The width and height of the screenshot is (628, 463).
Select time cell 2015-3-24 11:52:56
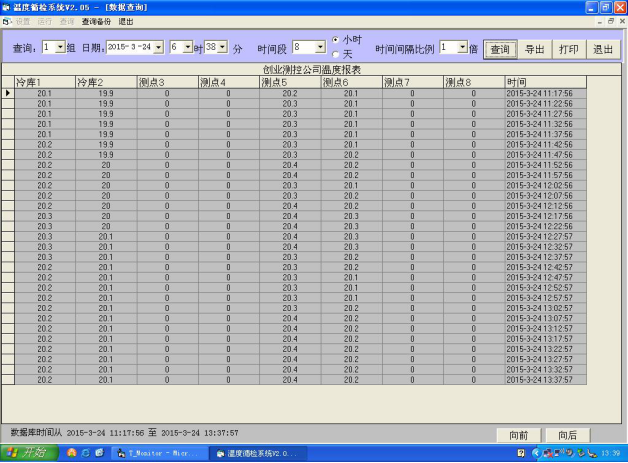coord(545,165)
